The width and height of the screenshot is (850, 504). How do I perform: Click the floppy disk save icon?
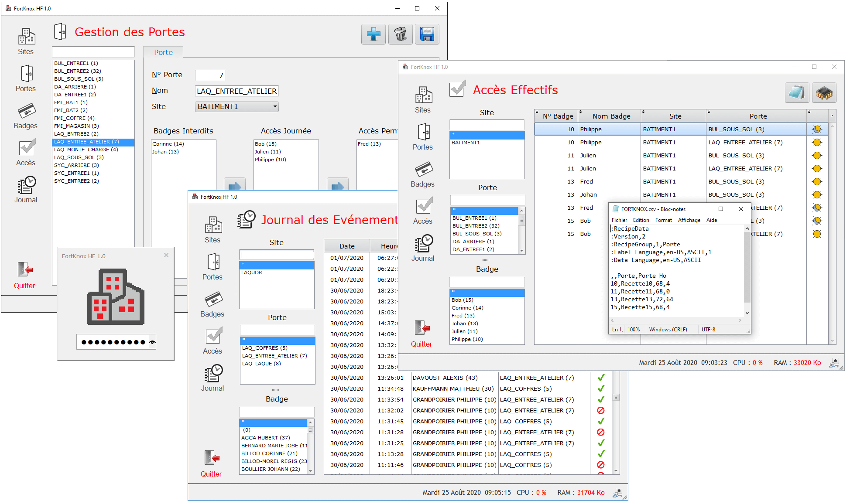[x=427, y=34]
